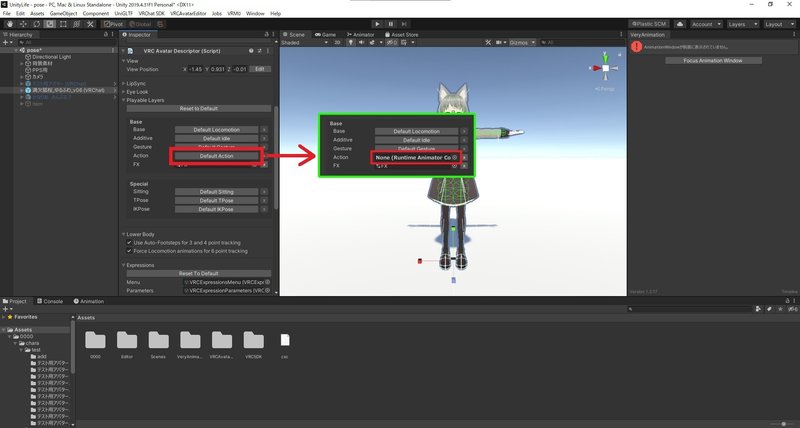Viewport: 800px width, 428px height.
Task: Open the VRCAvatarEditor menu
Action: coord(188,13)
